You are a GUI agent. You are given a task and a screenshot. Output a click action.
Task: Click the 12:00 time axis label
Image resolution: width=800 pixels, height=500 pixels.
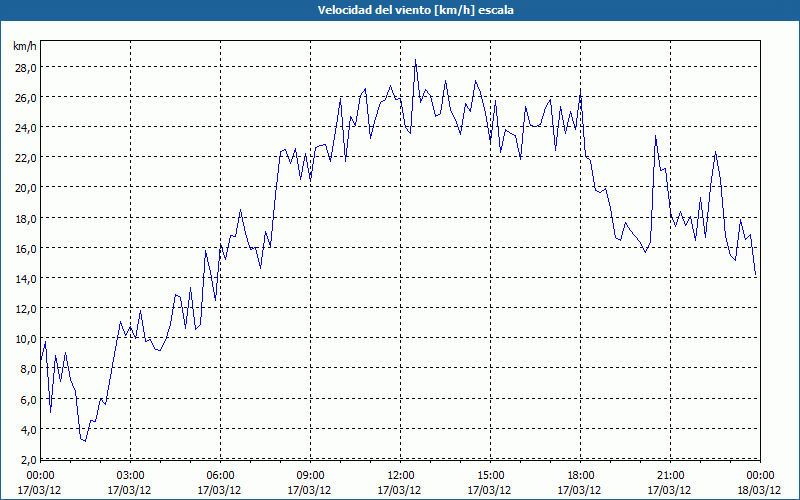(400, 476)
